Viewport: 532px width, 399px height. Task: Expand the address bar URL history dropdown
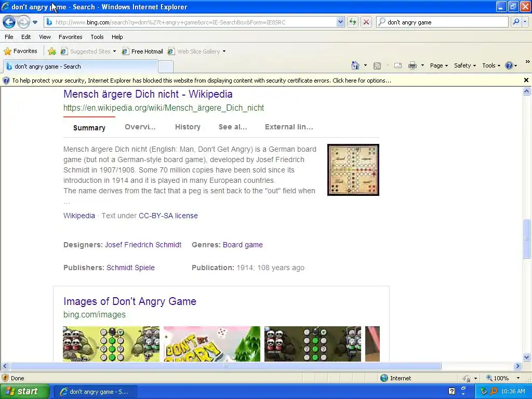point(340,22)
